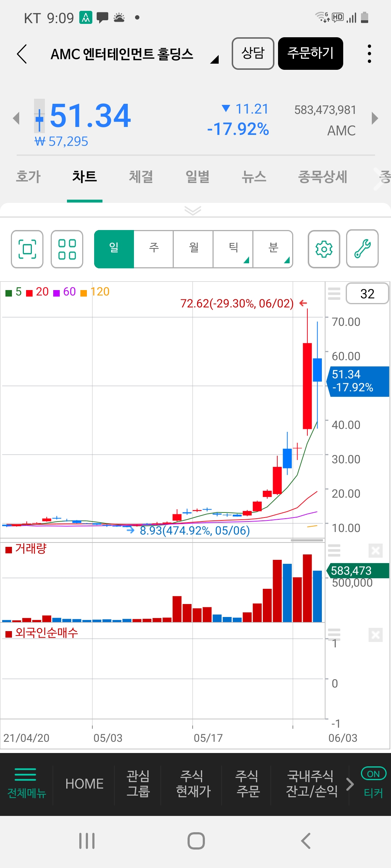Close the 거래량 volume panel
The width and height of the screenshot is (391, 868).
(375, 550)
